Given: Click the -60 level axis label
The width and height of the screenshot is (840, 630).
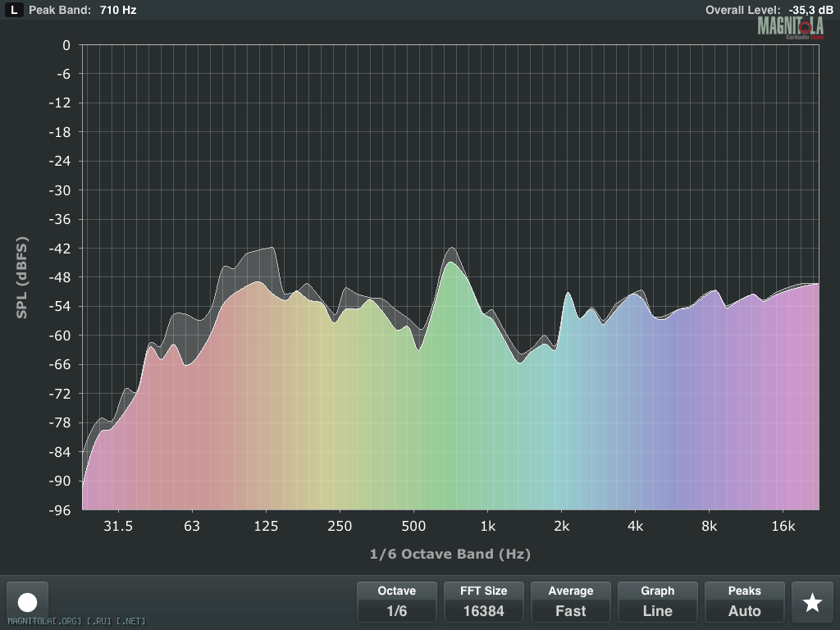Looking at the screenshot, I should coord(59,336).
